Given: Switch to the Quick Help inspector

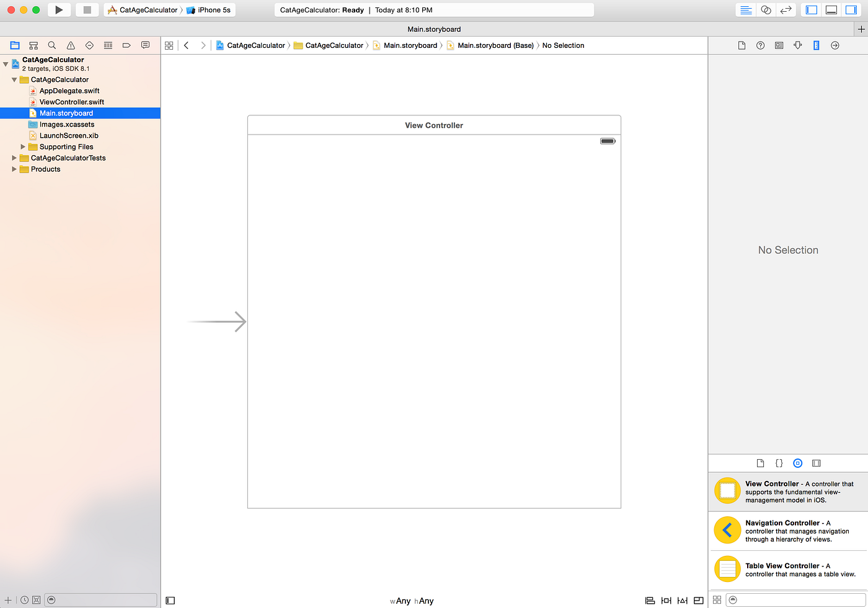Looking at the screenshot, I should click(x=760, y=45).
